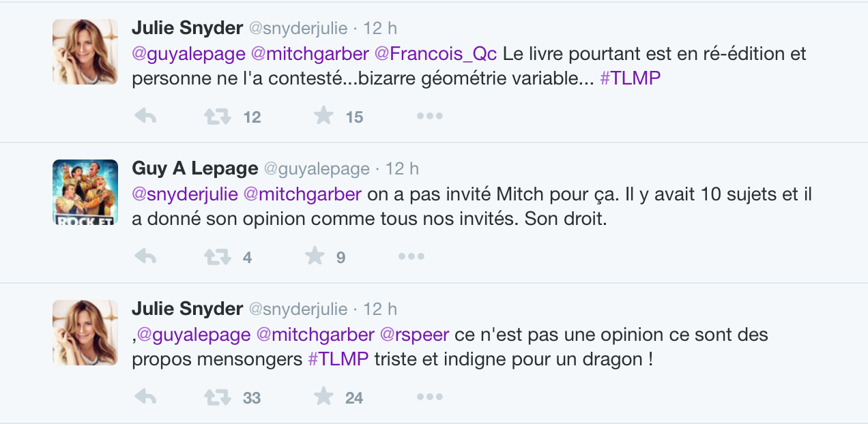Favorite the tweet with 24 stars
The height and width of the screenshot is (424, 868).
coord(323,397)
